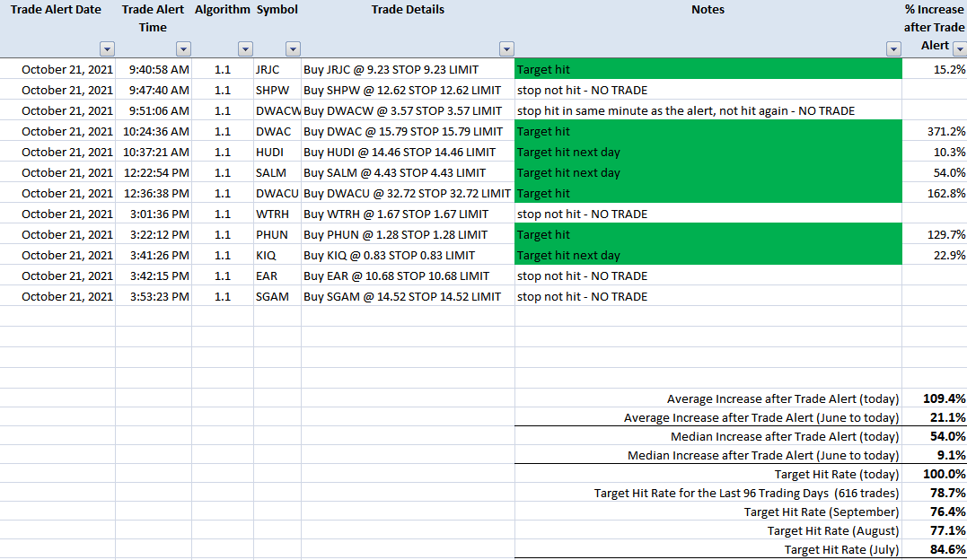
Task: Select the 10:24:36 AM time cell
Action: tap(153, 131)
